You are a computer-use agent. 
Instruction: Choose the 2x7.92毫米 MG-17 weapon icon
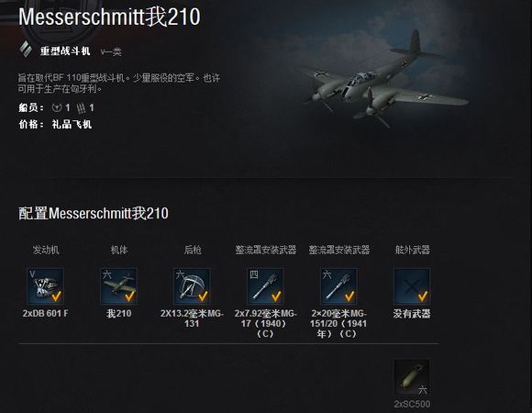(265, 286)
